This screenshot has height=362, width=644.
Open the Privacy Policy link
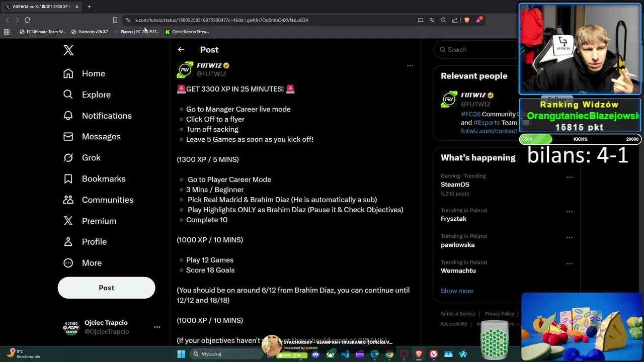pyautogui.click(x=499, y=314)
